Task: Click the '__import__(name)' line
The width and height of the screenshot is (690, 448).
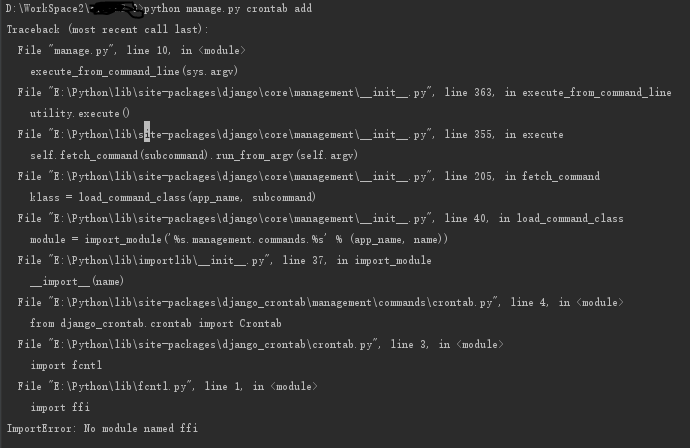Action: (77, 282)
